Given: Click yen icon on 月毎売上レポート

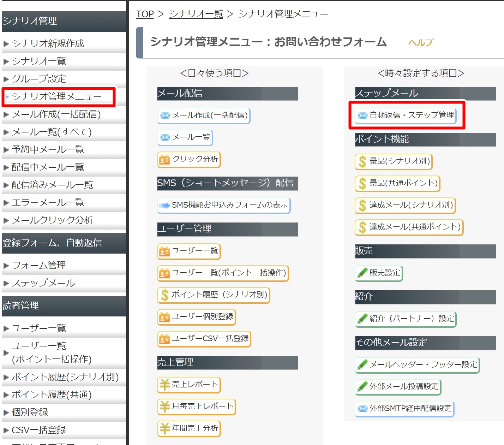Looking at the screenshot, I should click(164, 407).
